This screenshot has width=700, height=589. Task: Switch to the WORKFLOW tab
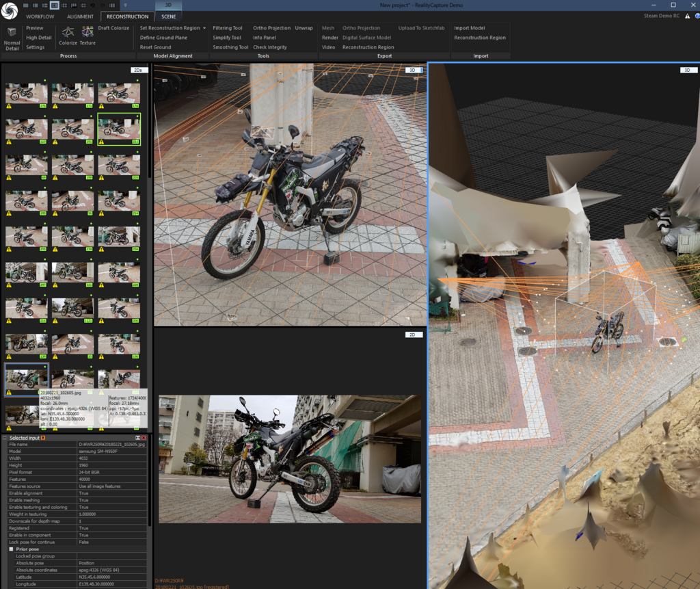click(40, 16)
